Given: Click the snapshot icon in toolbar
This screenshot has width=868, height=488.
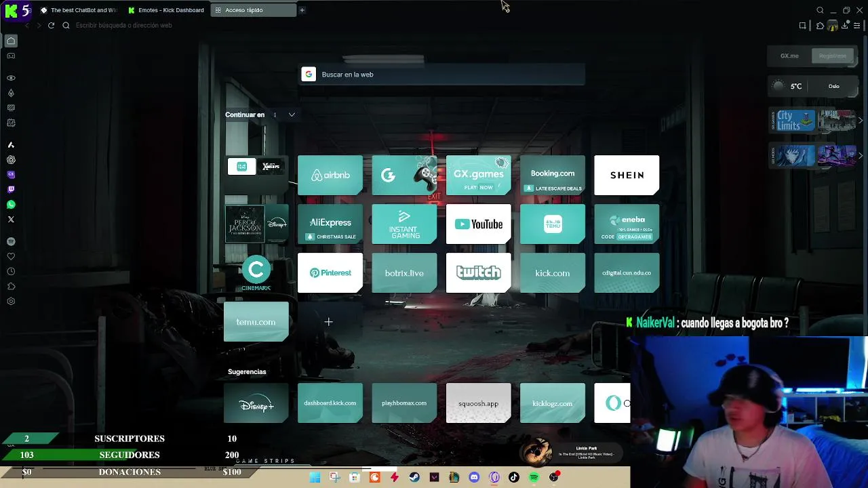Looking at the screenshot, I should click(803, 26).
